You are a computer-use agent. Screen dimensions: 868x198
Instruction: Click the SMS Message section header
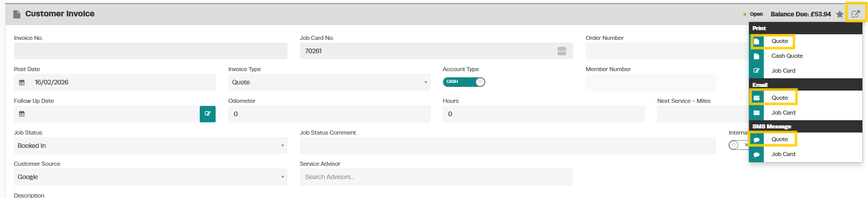(x=806, y=126)
